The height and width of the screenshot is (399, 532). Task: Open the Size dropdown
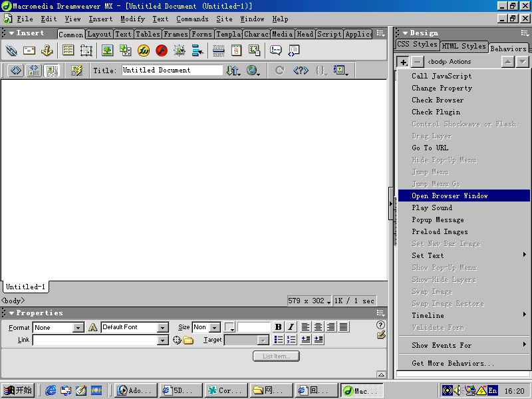tap(215, 328)
